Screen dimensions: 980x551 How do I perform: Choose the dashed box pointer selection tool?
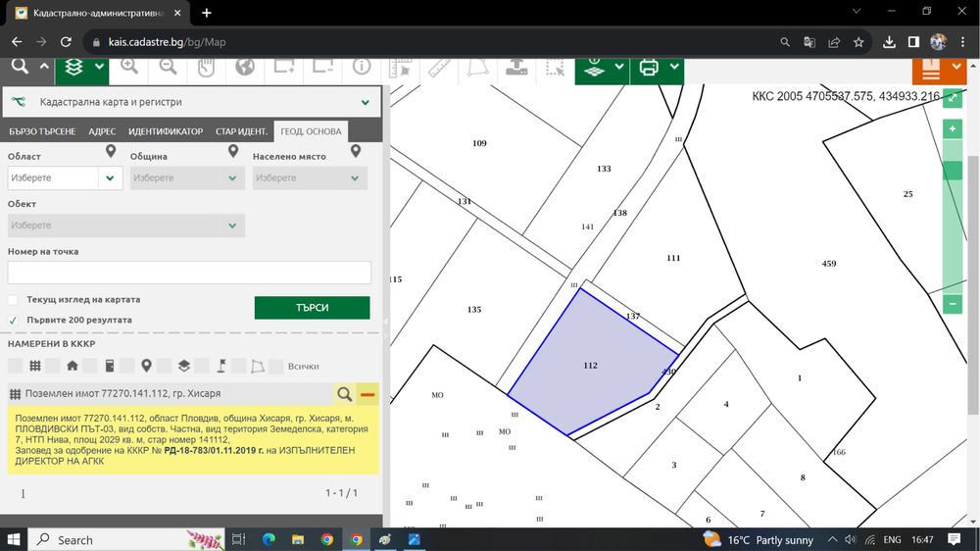(x=555, y=67)
